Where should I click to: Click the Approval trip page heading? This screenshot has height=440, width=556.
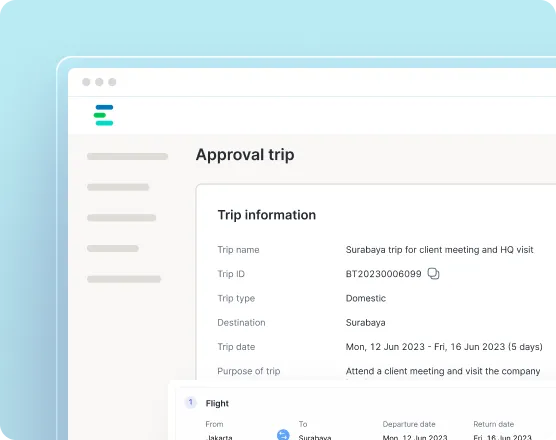[245, 155]
